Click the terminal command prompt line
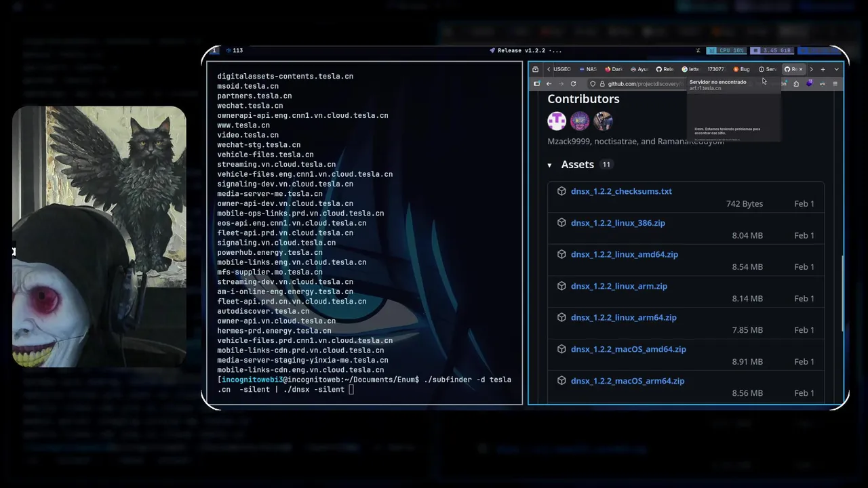 coord(364,384)
